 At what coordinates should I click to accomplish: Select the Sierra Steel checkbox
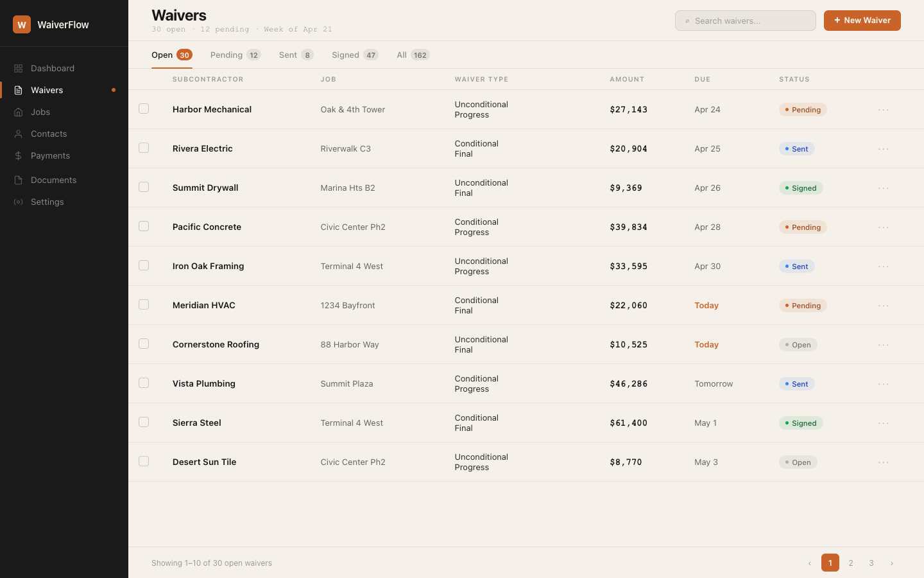click(x=144, y=422)
